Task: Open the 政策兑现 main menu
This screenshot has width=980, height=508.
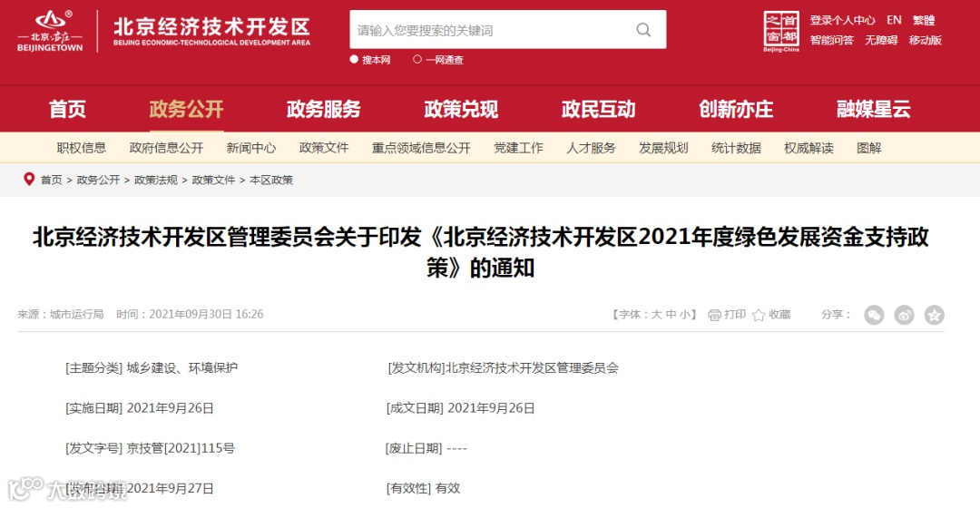Action: point(461,110)
